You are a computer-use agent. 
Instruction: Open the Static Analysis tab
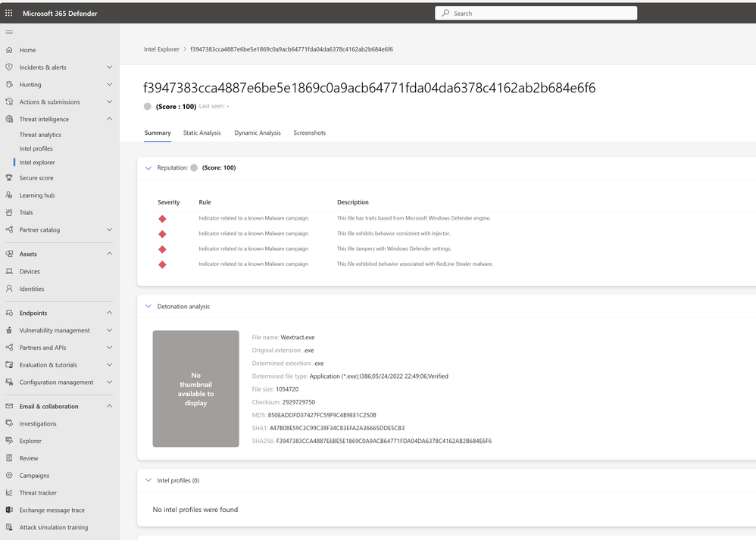coord(202,133)
